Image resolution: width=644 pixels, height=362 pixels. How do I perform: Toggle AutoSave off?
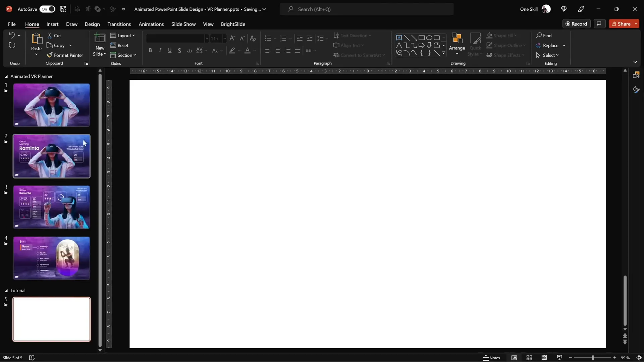tap(47, 9)
